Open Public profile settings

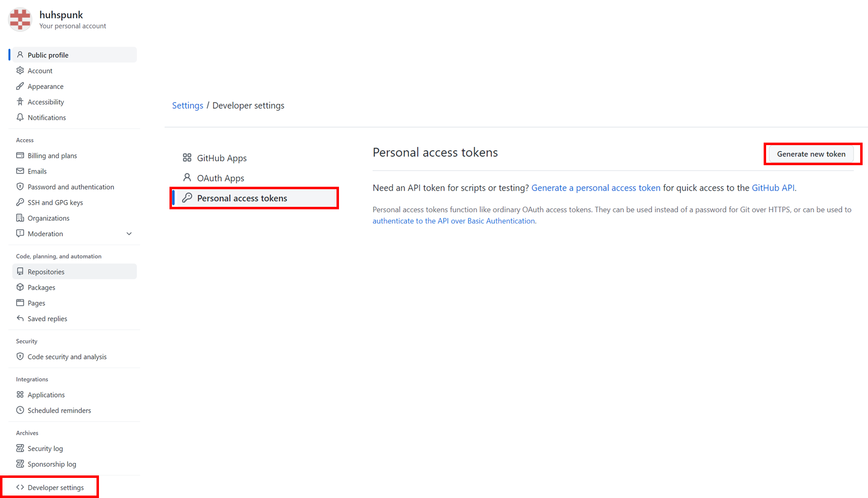click(74, 55)
